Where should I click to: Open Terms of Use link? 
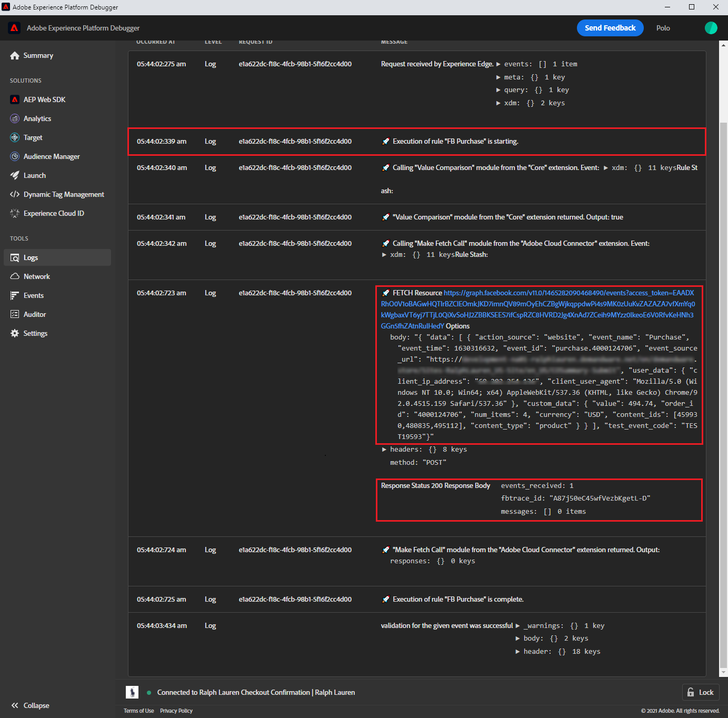click(139, 711)
